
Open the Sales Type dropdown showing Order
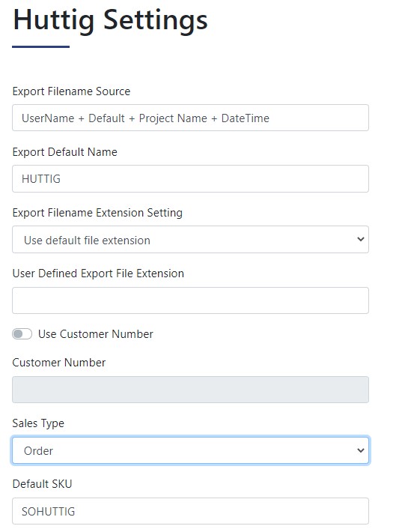(x=190, y=450)
